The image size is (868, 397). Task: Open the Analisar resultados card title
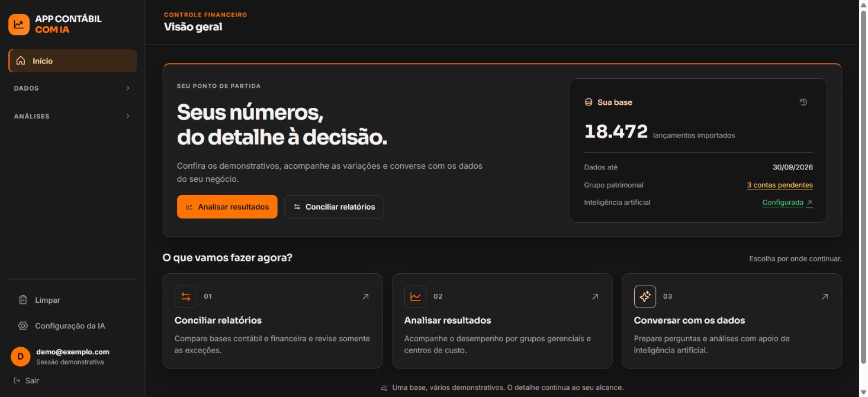point(448,320)
